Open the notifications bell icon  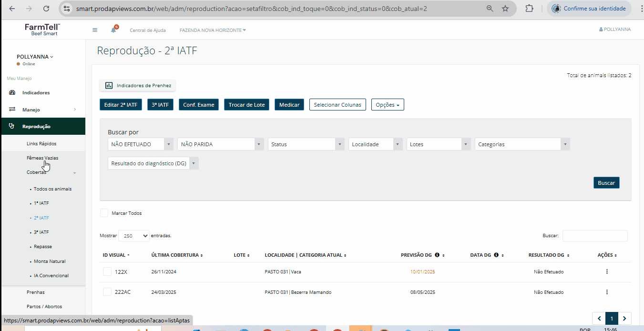click(113, 30)
